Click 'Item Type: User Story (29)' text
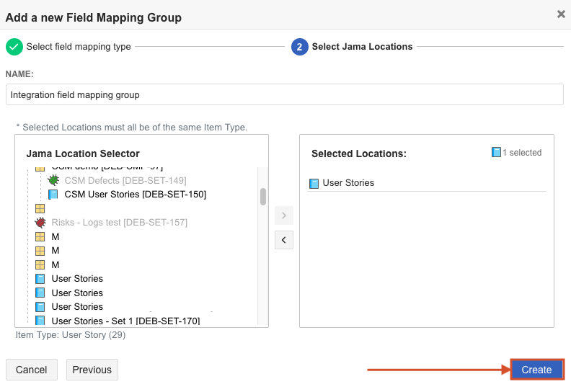571x392 pixels. [70, 335]
